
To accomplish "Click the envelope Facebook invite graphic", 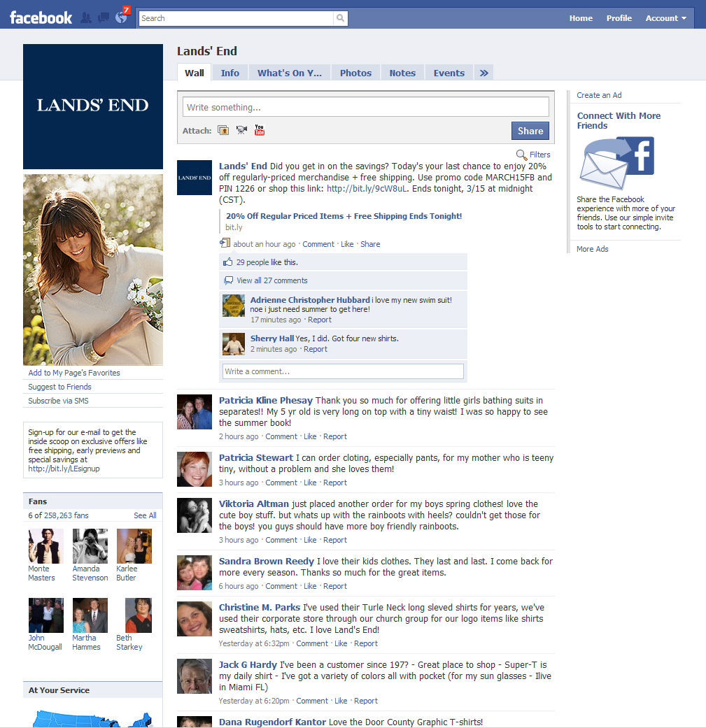I will [x=617, y=163].
